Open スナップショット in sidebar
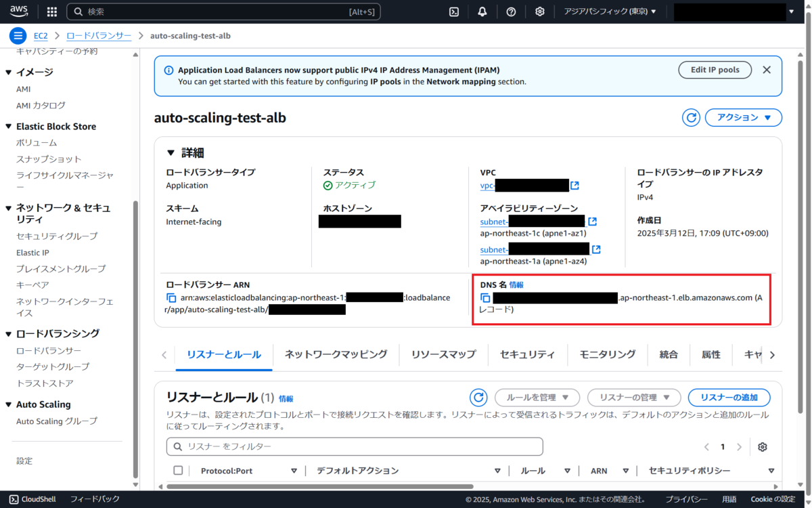The image size is (812, 508). [49, 159]
